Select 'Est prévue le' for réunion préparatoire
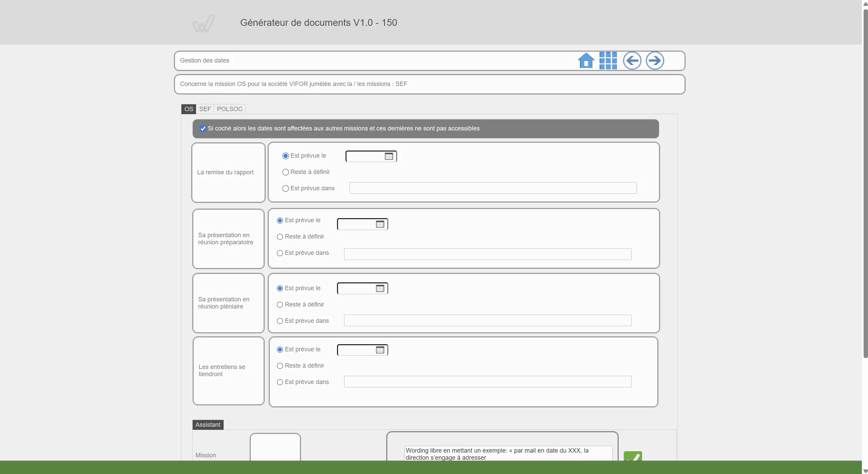 point(280,221)
